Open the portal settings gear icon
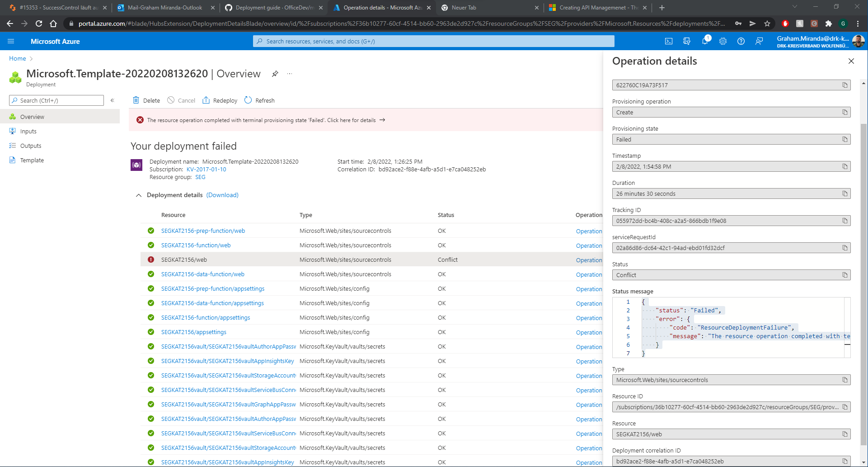Viewport: 868px width, 467px height. [x=723, y=41]
